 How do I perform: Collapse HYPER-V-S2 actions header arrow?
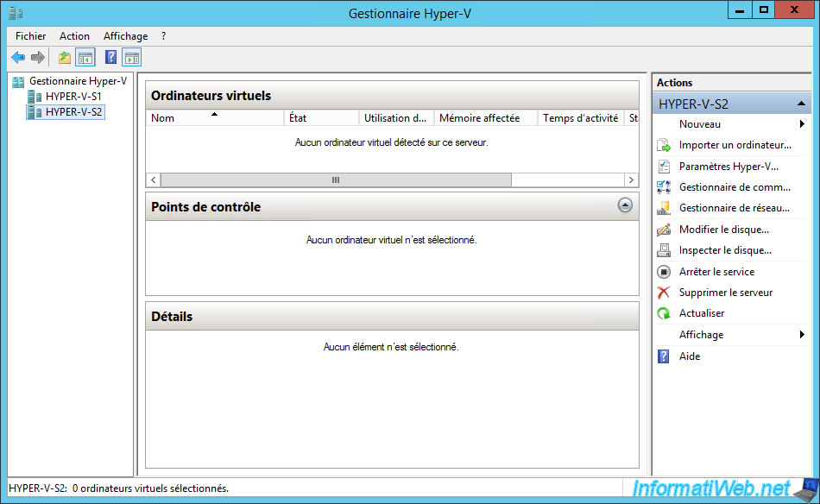click(801, 104)
